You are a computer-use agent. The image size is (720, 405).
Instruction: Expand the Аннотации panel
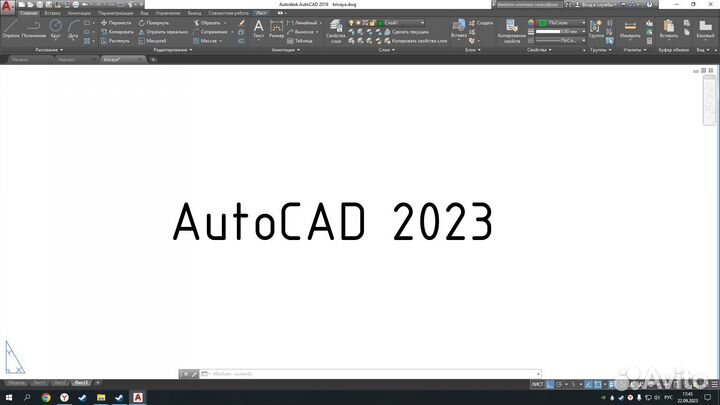click(286, 50)
